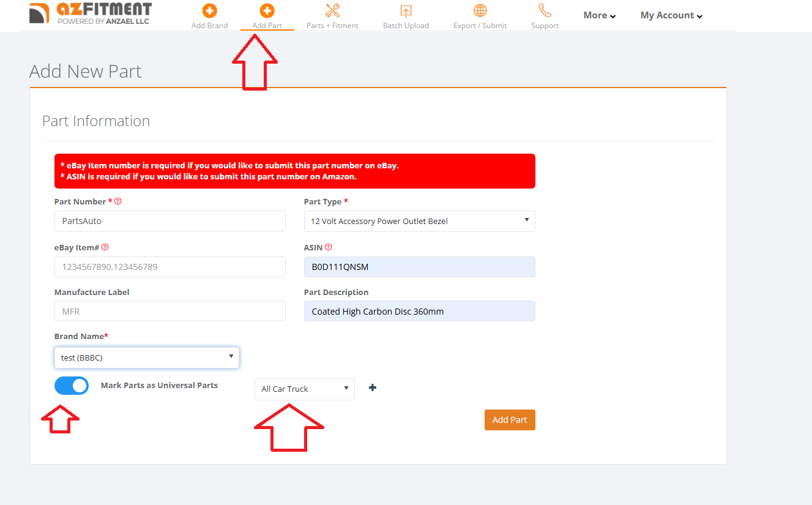The height and width of the screenshot is (505, 812).
Task: Click the ASIN input field
Action: tap(420, 267)
